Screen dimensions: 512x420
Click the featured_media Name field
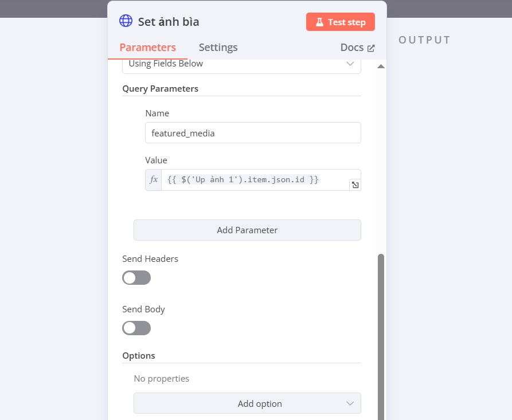point(253,133)
